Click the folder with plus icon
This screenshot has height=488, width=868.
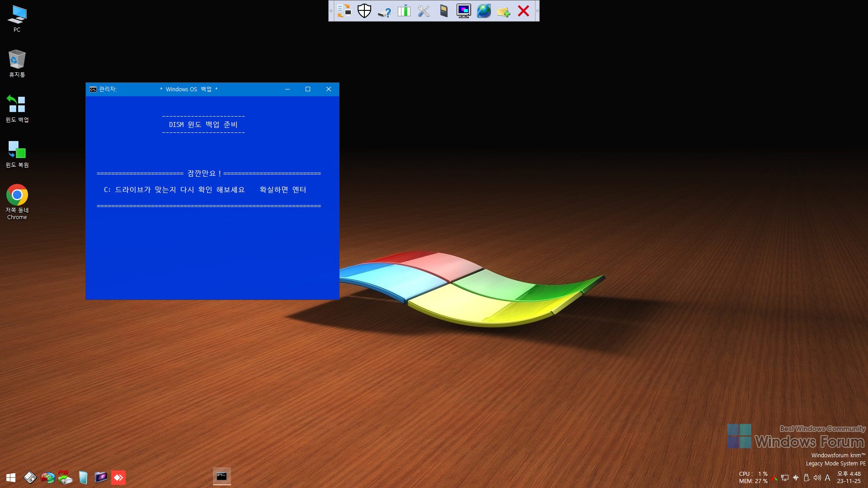[503, 11]
